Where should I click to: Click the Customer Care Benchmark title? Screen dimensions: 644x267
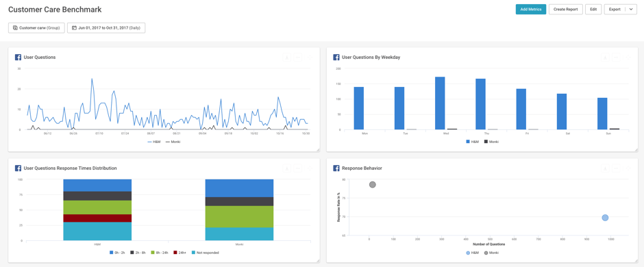click(x=55, y=9)
